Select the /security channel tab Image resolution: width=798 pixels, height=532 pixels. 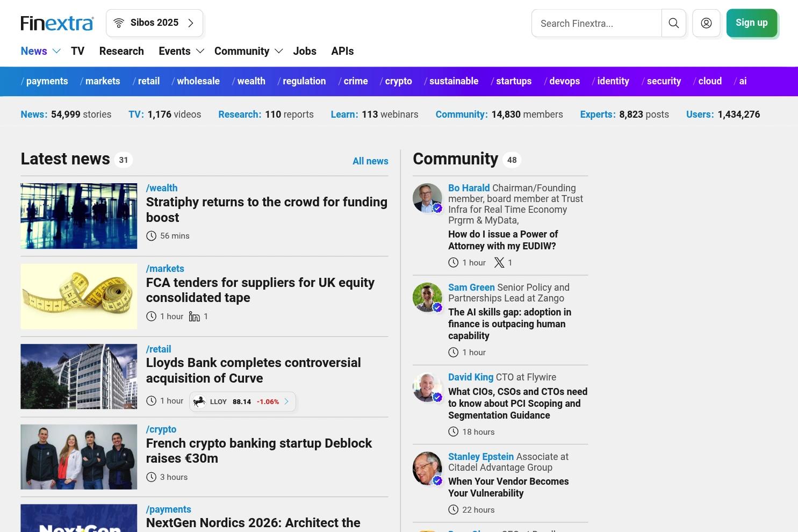[x=661, y=81]
